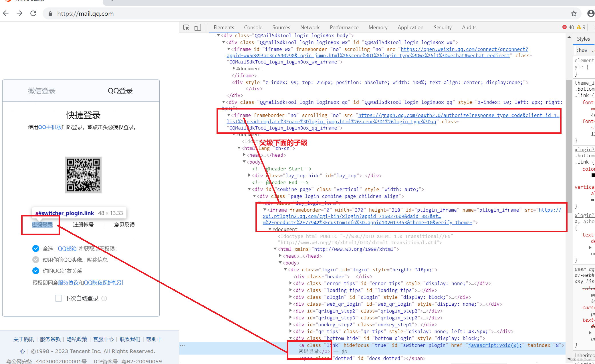Screen dimensions: 595x364
Task: Collapse the ptlogin_iframe element node
Action: point(265,210)
